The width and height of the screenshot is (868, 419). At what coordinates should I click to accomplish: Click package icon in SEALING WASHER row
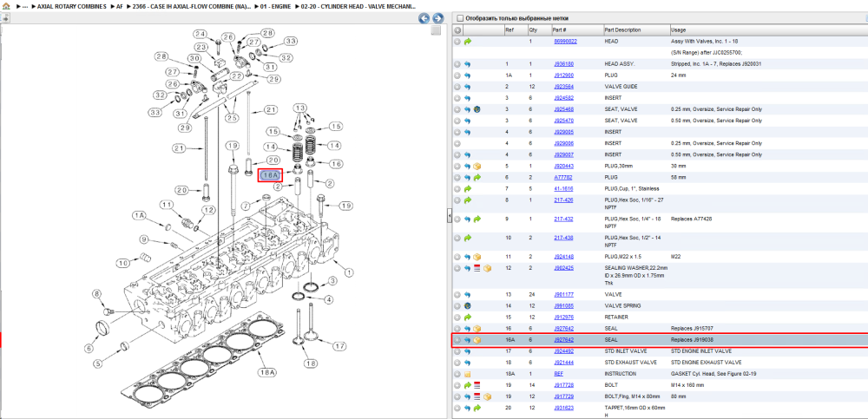[x=487, y=268]
